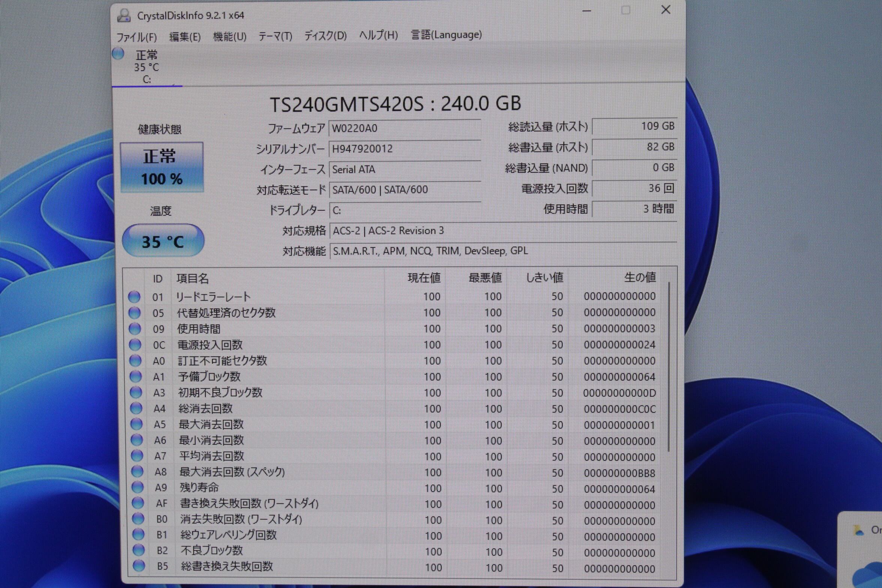Close the CrystalDiskInfo window
This screenshot has width=882, height=588.
coord(666,10)
